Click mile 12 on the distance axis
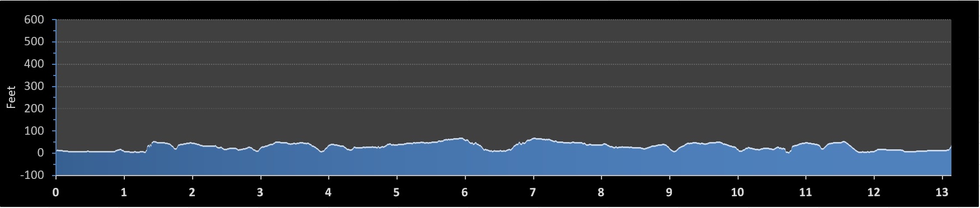This screenshot has width=980, height=208. pyautogui.click(x=874, y=192)
